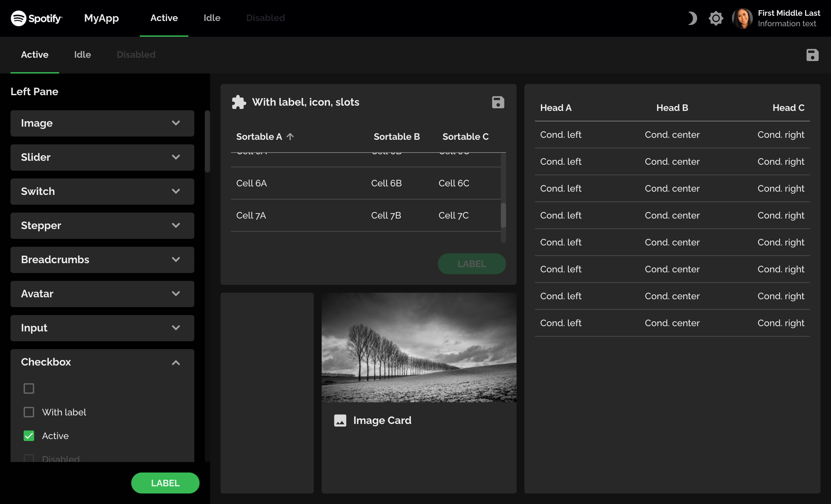Click the Image Card picture icon
Image resolution: width=831 pixels, height=504 pixels.
(340, 420)
